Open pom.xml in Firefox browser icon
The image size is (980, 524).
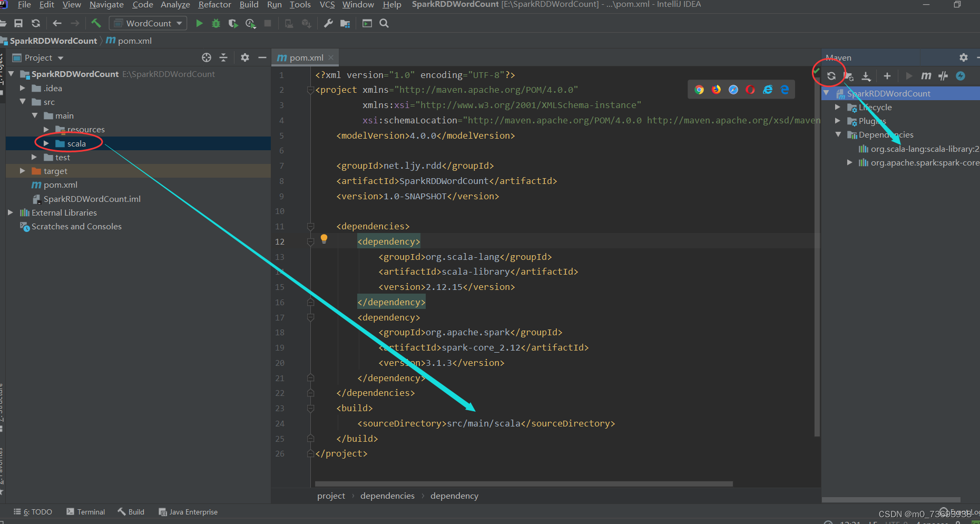coord(717,90)
